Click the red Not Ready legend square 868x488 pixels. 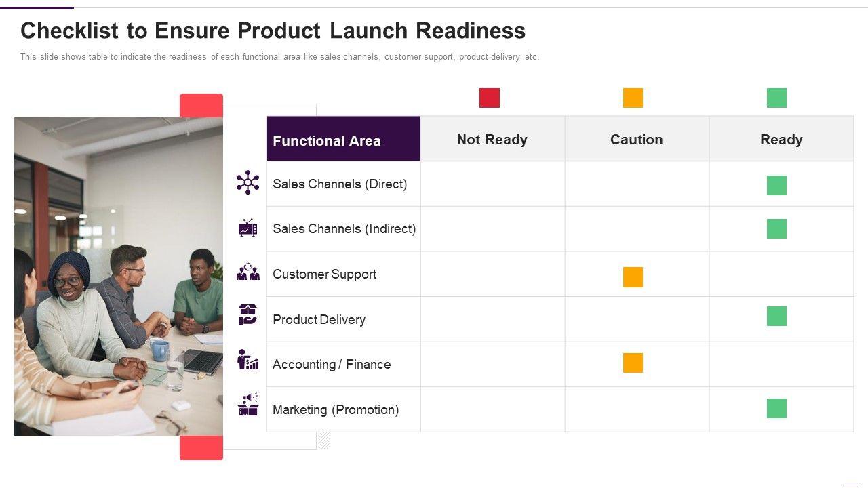coord(490,98)
